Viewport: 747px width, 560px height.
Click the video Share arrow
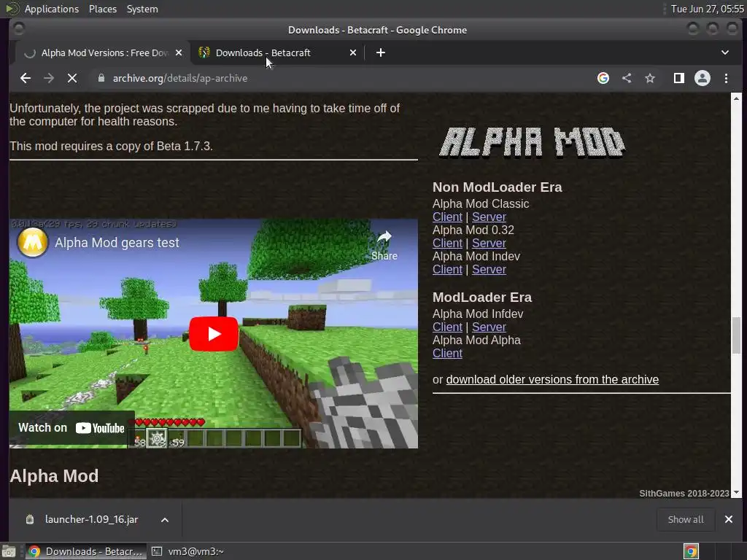click(384, 245)
